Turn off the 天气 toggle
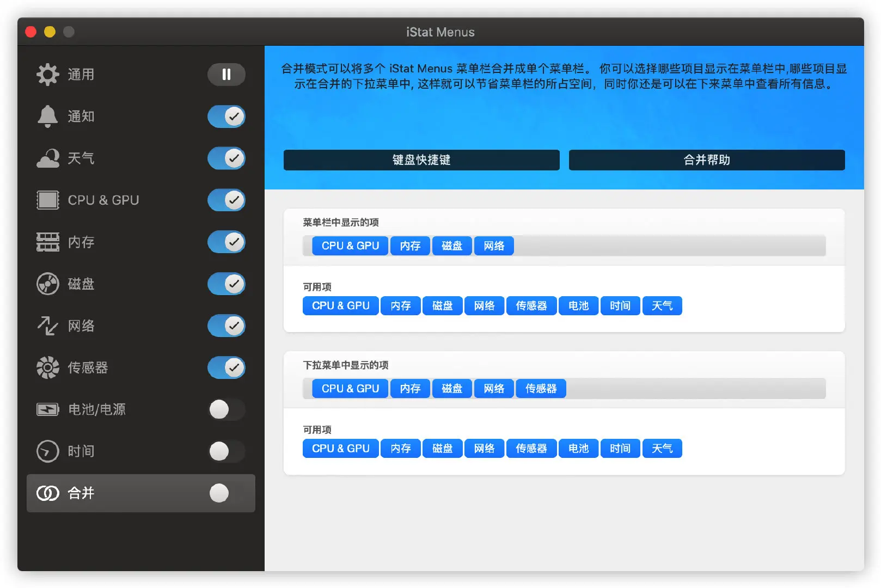Image resolution: width=881 pixels, height=588 pixels. click(x=227, y=158)
